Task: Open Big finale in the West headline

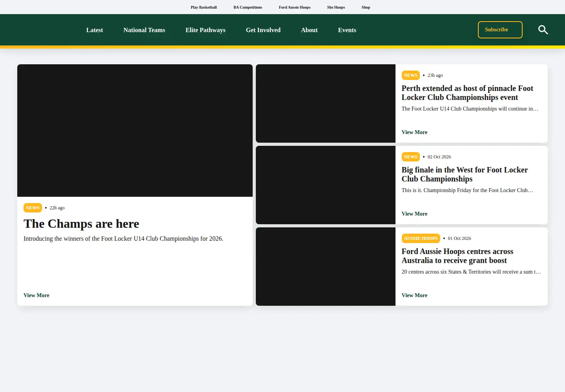Action: (465, 174)
